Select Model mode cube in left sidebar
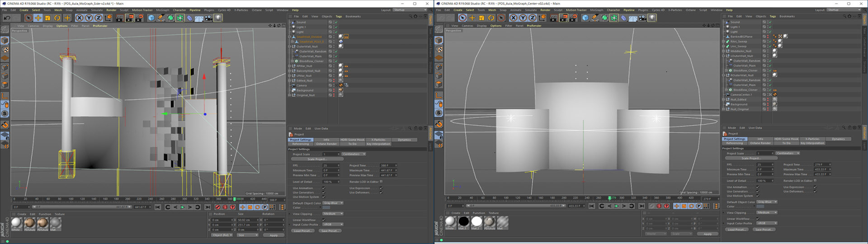This screenshot has height=244, width=868. point(5,40)
